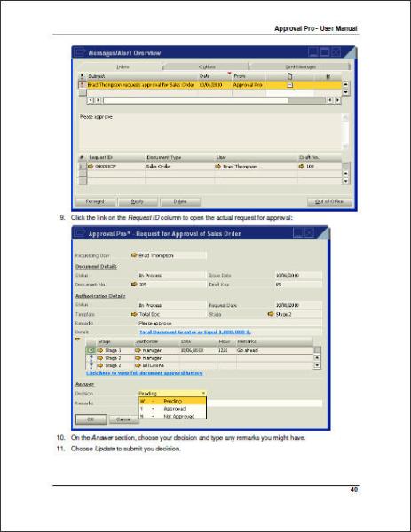Click the folder icon in Messages/Alert Overview title bar
This screenshot has width=411, height=532.
click(80, 52)
